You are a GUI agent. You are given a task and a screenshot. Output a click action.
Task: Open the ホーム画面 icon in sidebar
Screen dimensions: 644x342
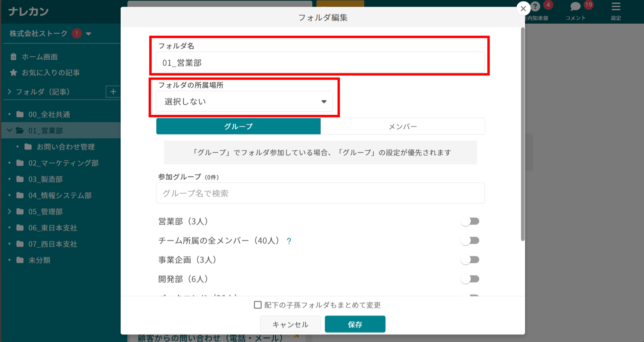point(14,57)
